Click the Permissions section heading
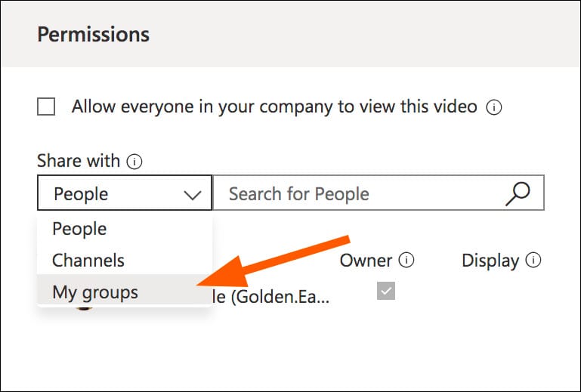 coord(94,35)
